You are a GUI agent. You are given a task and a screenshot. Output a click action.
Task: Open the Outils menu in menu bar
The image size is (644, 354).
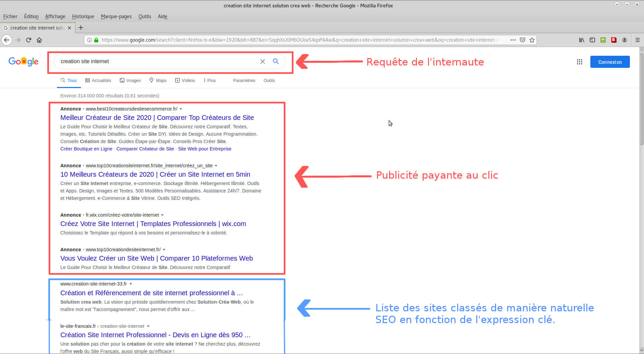coord(145,16)
